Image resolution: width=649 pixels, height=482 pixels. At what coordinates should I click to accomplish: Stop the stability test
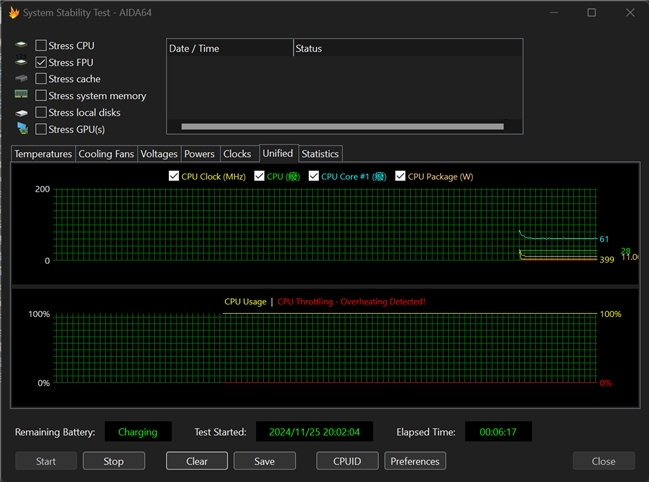[x=114, y=461]
